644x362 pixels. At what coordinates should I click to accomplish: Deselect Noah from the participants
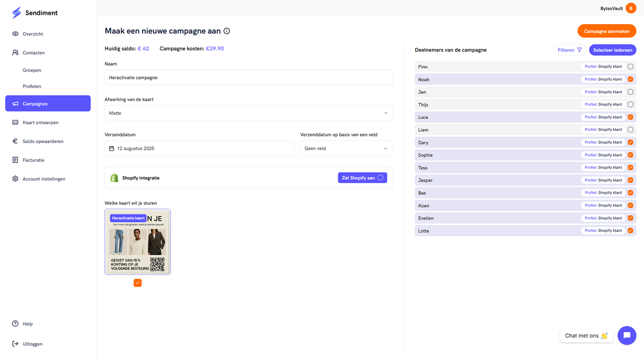[x=630, y=79]
